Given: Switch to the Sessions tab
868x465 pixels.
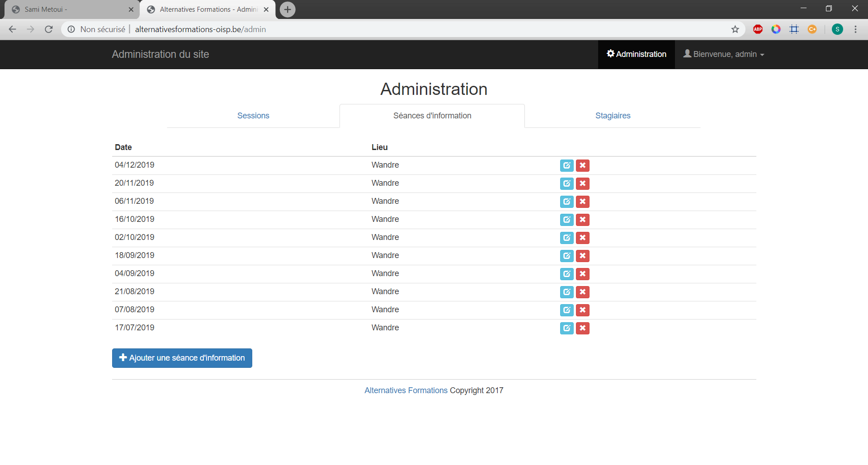Looking at the screenshot, I should tap(253, 116).
